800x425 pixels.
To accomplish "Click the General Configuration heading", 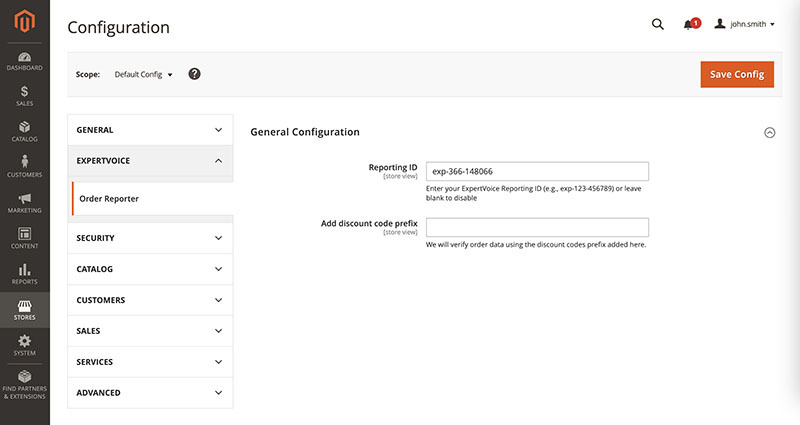I will click(x=305, y=132).
